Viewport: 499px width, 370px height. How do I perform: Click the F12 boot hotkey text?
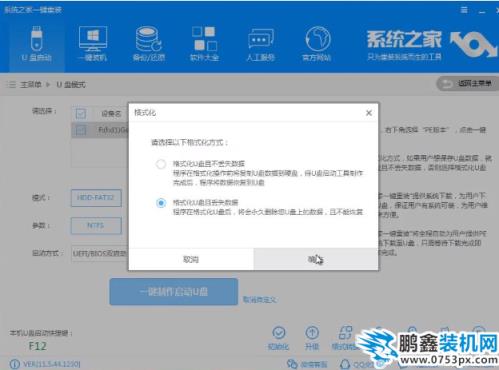[37, 346]
